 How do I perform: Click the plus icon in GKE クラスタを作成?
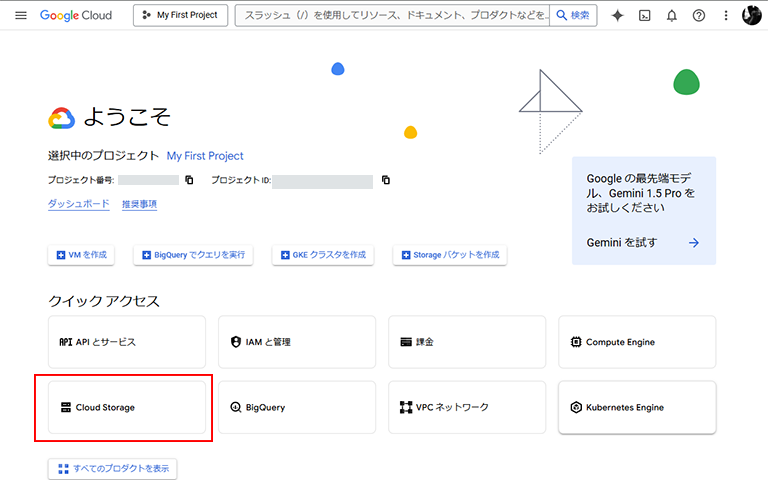coord(285,255)
